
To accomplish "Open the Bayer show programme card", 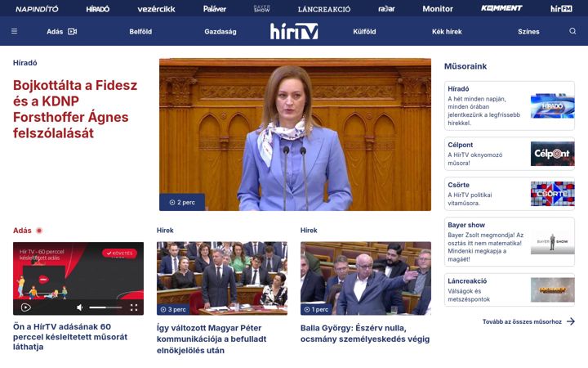I will pyautogui.click(x=510, y=242).
